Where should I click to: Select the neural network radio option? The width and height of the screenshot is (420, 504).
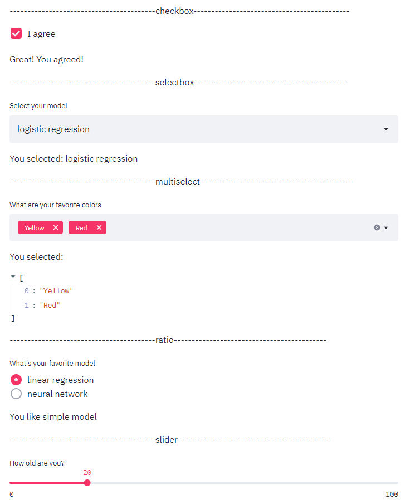tap(16, 394)
